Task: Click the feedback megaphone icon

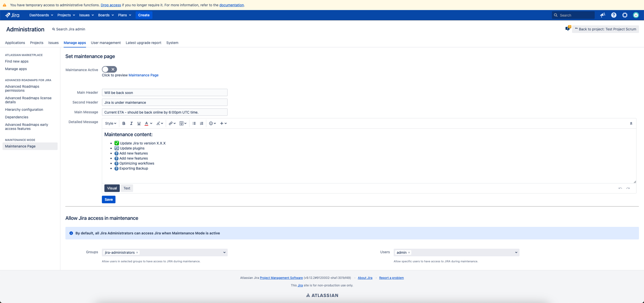Action: click(603, 15)
